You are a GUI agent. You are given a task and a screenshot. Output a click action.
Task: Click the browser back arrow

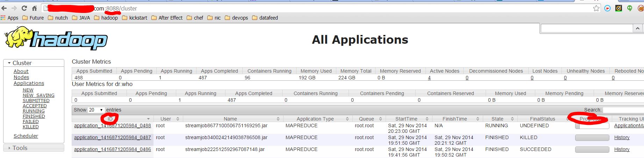click(x=4, y=8)
